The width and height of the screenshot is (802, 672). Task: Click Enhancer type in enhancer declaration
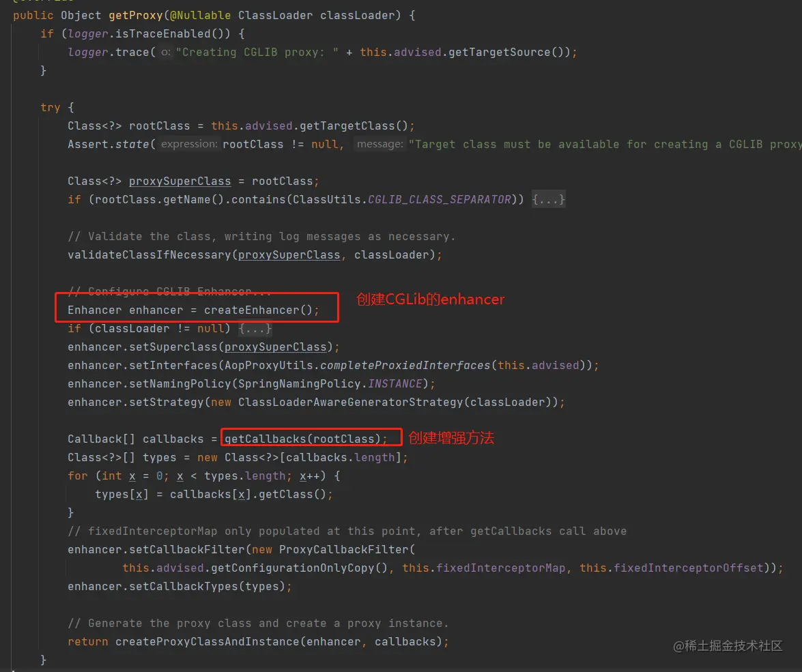pyautogui.click(x=95, y=310)
